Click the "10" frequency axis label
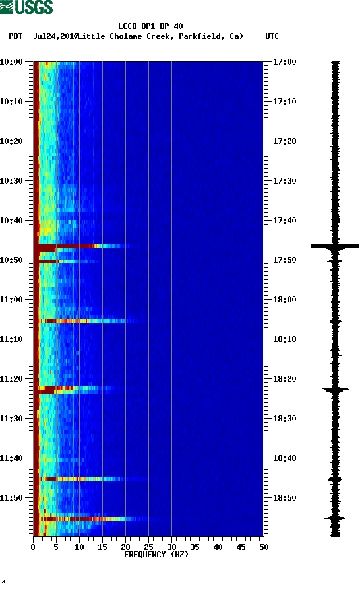Screen dimensions: 364x589 (79, 547)
